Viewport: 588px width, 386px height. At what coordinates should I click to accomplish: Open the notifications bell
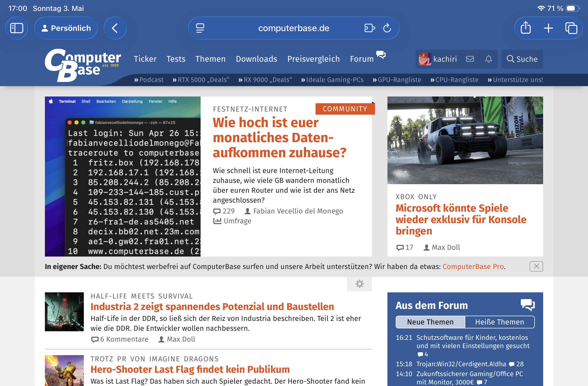pyautogui.click(x=489, y=59)
